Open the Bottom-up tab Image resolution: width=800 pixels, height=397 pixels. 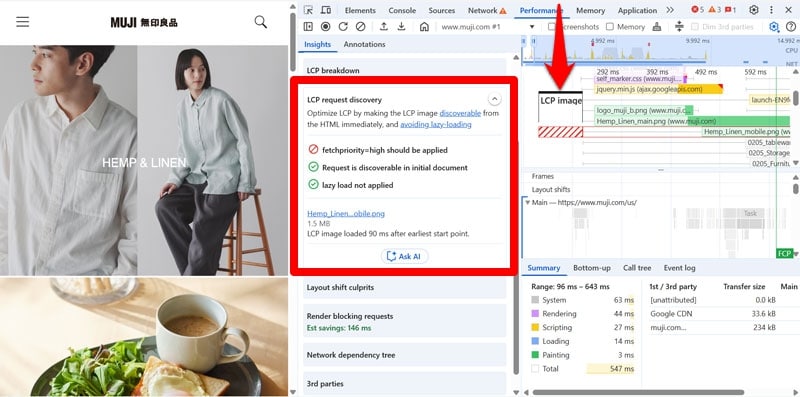pos(591,268)
